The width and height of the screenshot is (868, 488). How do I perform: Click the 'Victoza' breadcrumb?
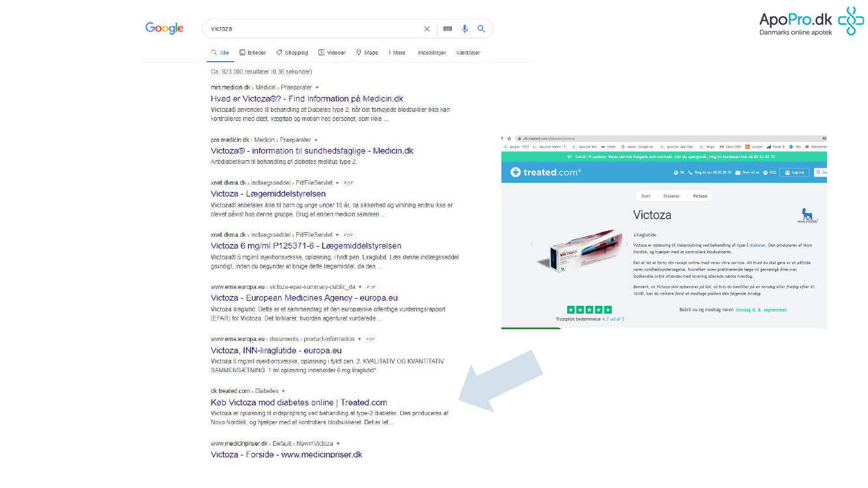coord(700,196)
